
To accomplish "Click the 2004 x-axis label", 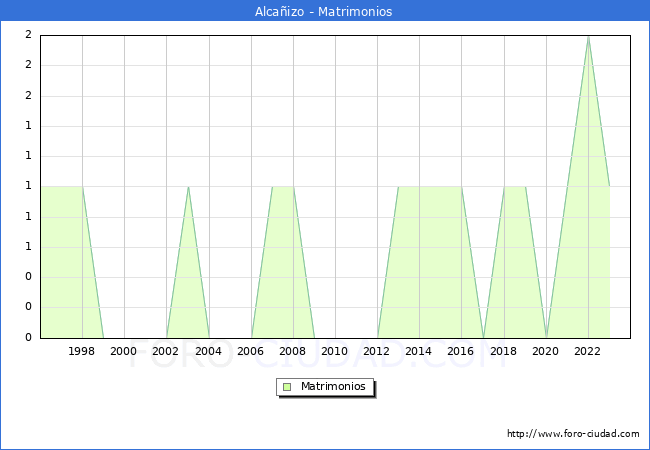I will 209,351.
